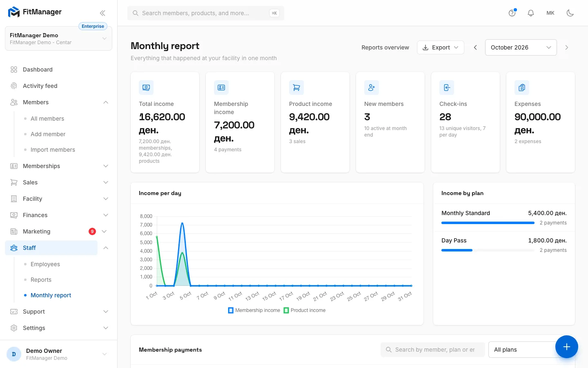588x368 pixels.
Task: Collapse the Staff menu chevron
Action: (x=106, y=248)
